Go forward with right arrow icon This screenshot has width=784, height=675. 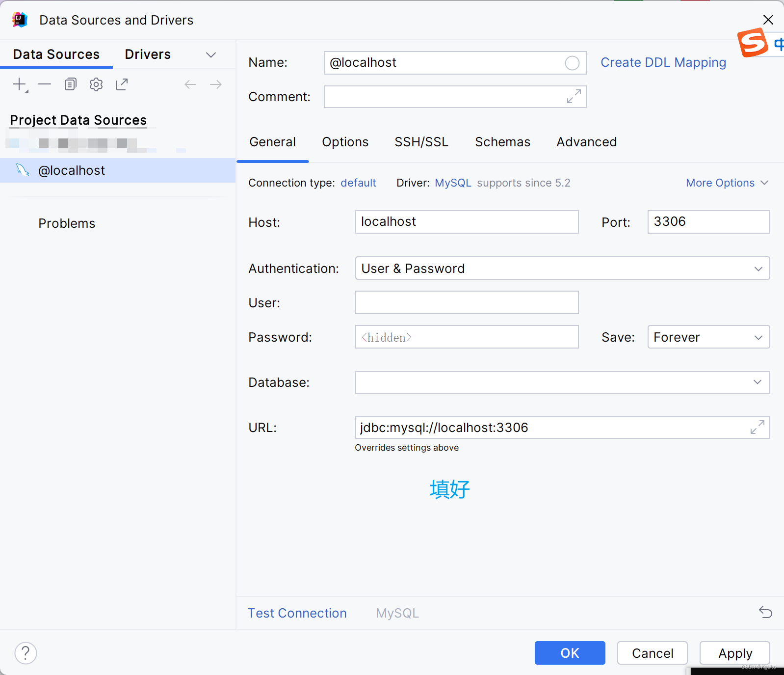pos(216,84)
